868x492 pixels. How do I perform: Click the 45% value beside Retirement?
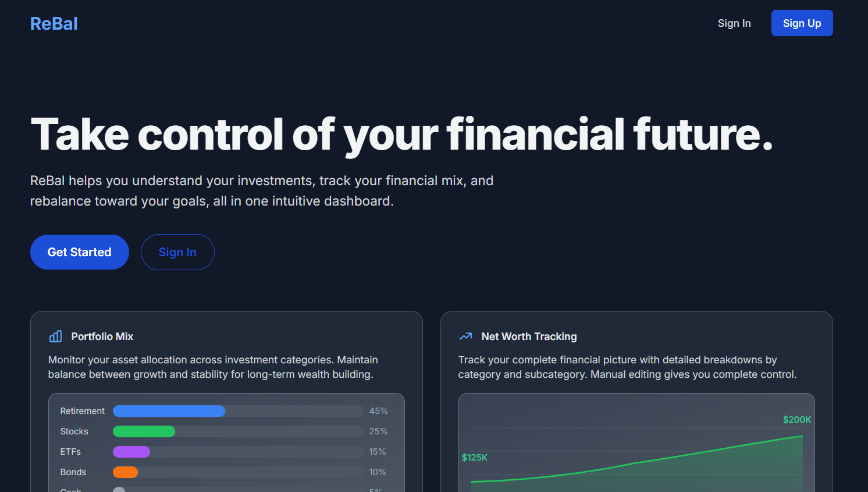click(x=378, y=411)
